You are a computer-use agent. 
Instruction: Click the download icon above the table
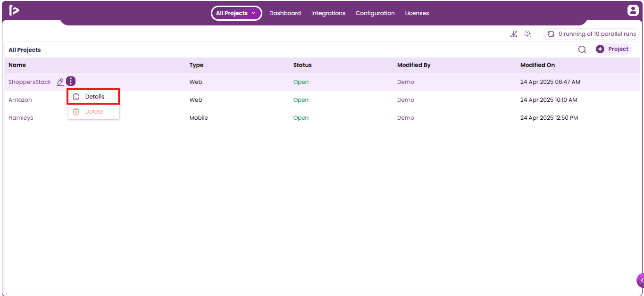tap(514, 34)
